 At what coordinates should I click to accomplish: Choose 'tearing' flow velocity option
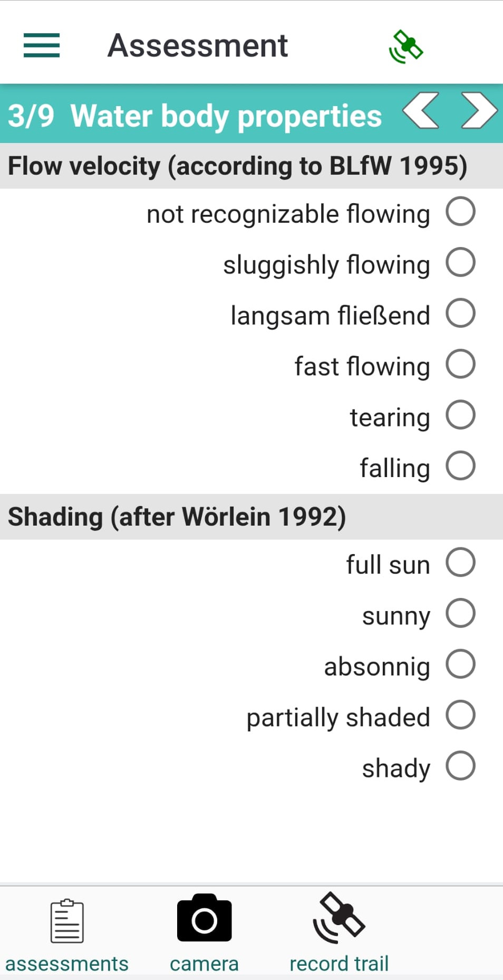point(460,415)
